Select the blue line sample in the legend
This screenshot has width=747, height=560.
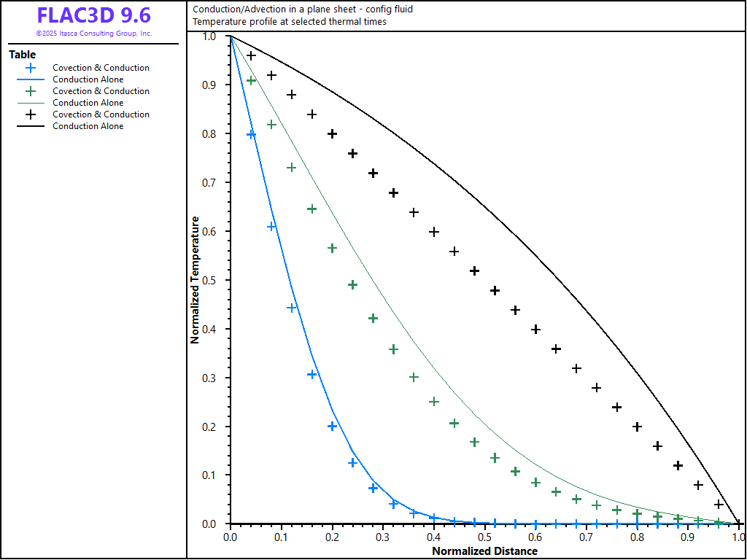pos(30,79)
